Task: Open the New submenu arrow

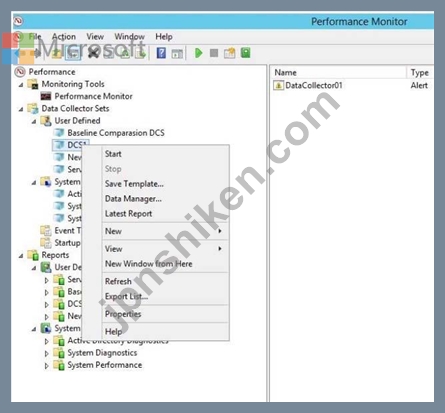Action: click(220, 231)
